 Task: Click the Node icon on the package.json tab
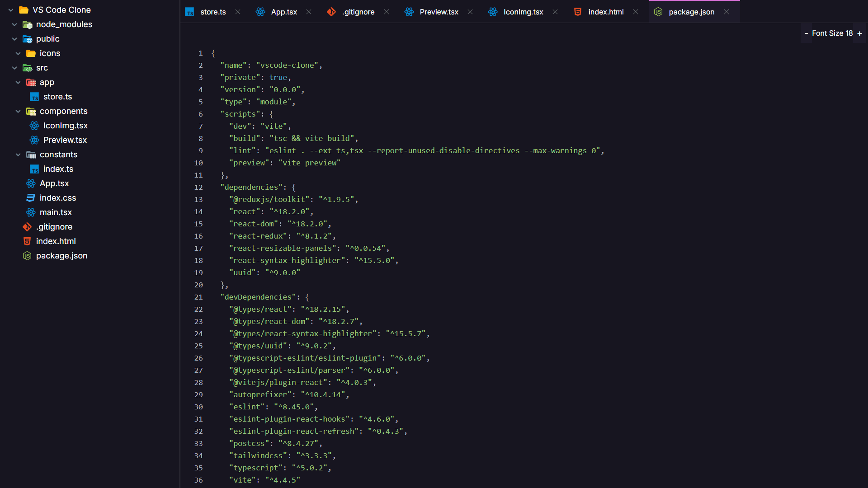click(658, 12)
